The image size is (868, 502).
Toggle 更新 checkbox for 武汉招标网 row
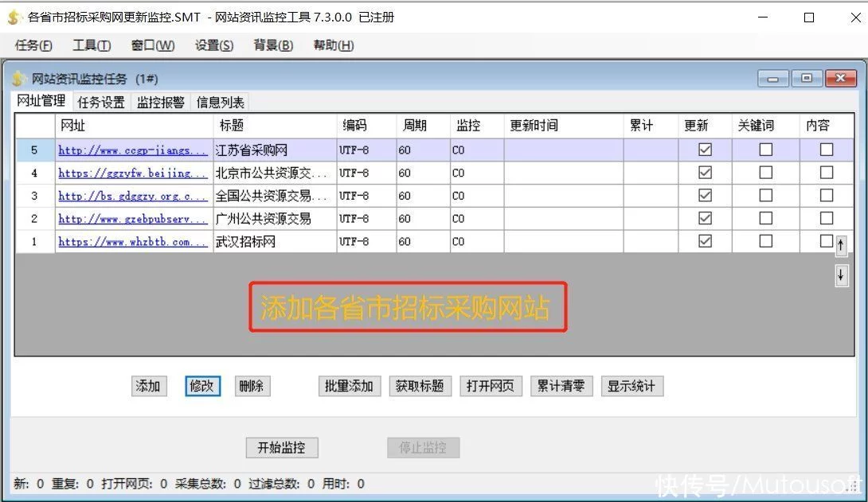click(705, 241)
